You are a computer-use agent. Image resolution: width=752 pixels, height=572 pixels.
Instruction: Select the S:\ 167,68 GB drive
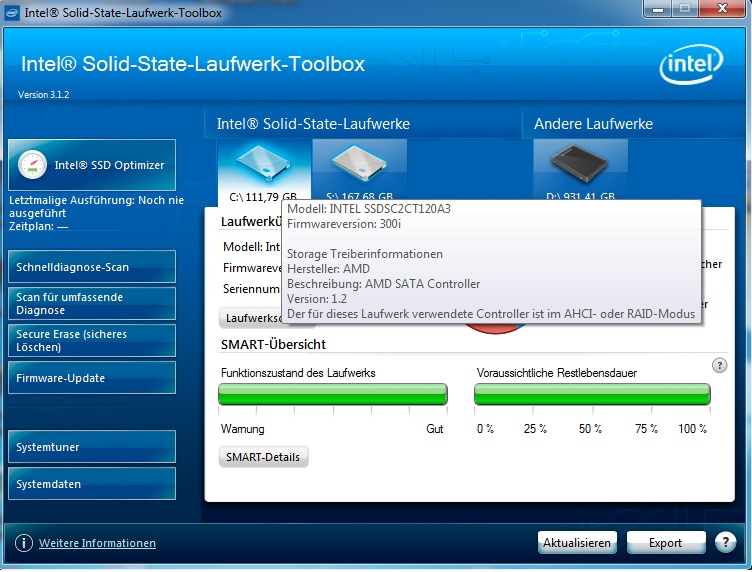pyautogui.click(x=360, y=171)
